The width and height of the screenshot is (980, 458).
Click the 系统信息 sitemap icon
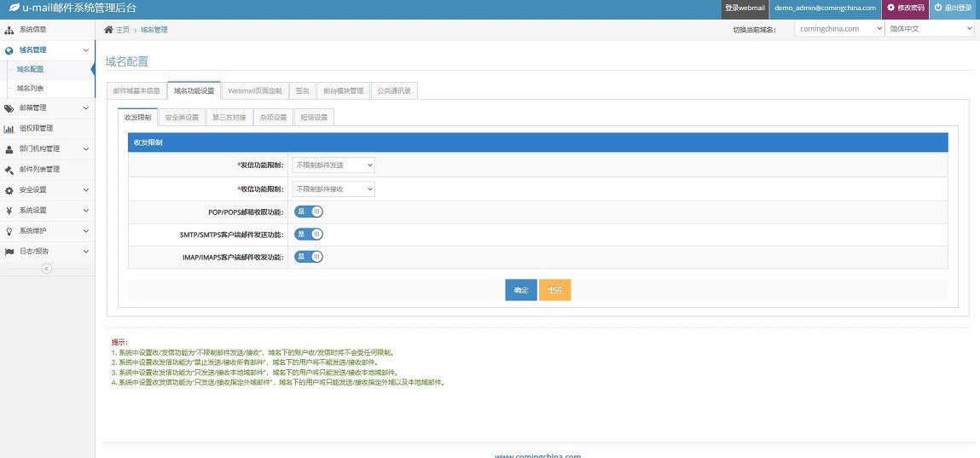(x=9, y=29)
